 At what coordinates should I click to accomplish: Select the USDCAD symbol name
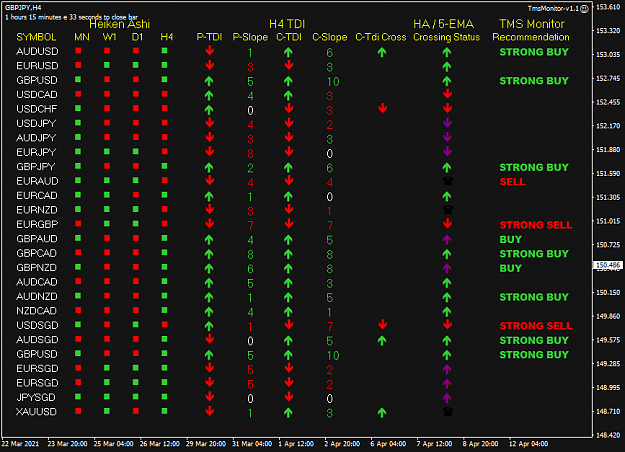click(x=37, y=94)
